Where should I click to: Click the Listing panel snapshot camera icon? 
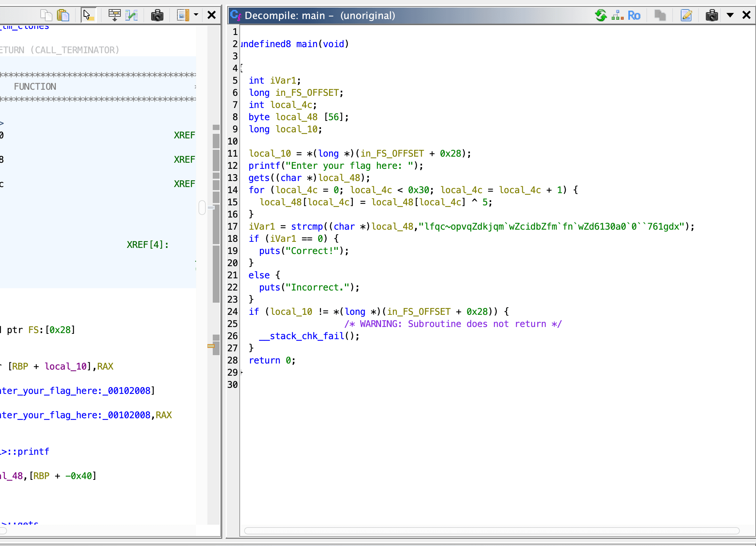tap(157, 15)
